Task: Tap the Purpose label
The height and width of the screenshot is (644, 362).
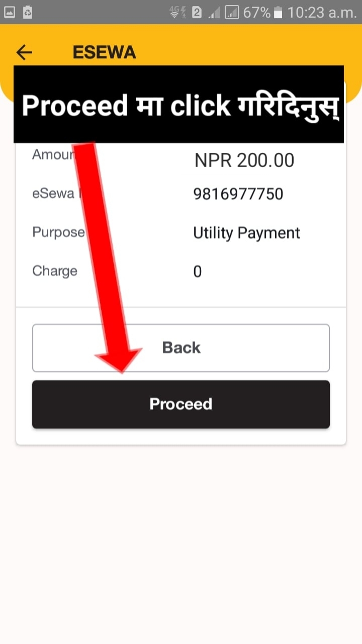Action: (58, 232)
